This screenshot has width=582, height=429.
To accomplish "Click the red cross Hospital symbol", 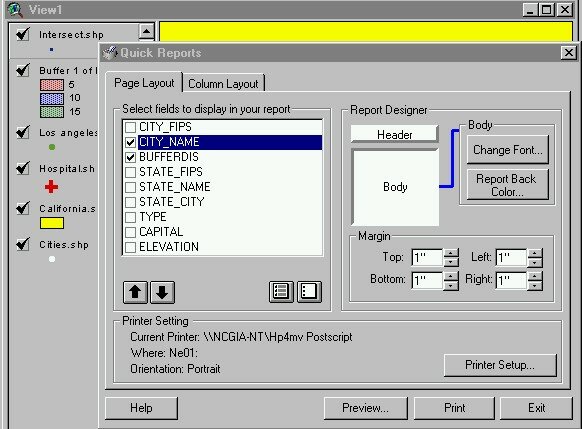I will (x=51, y=187).
